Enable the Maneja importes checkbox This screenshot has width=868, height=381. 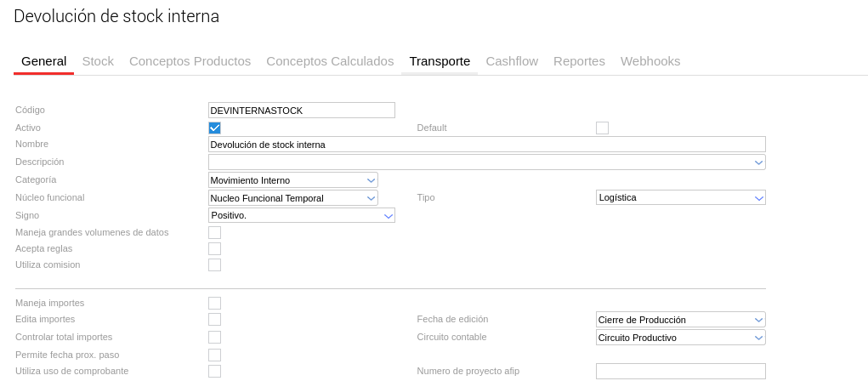[x=214, y=303]
